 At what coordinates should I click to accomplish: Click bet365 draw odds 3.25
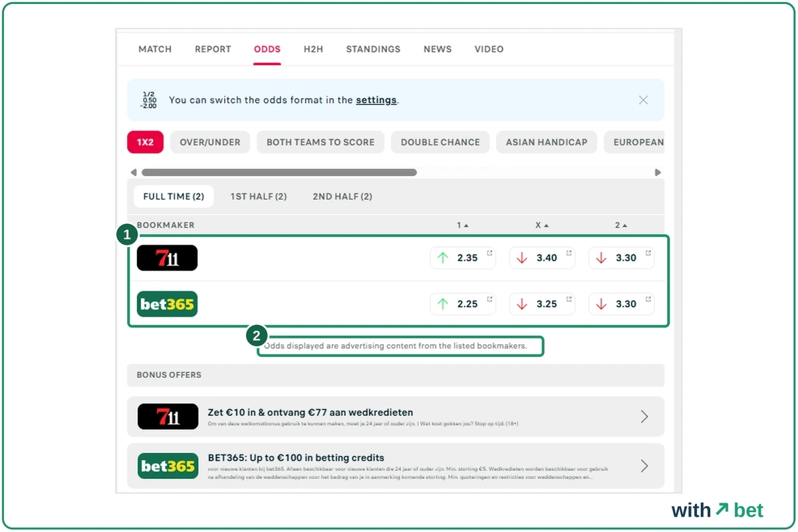[x=542, y=304]
